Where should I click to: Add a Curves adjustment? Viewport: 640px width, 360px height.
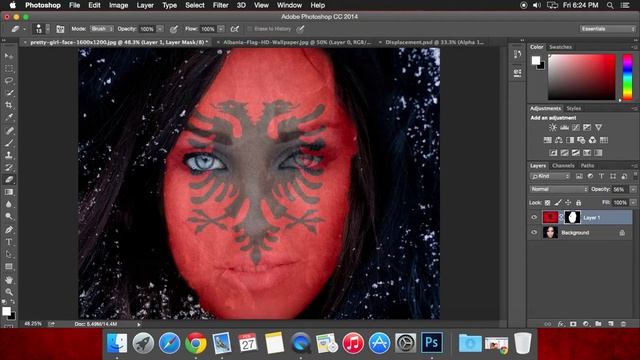click(576, 127)
